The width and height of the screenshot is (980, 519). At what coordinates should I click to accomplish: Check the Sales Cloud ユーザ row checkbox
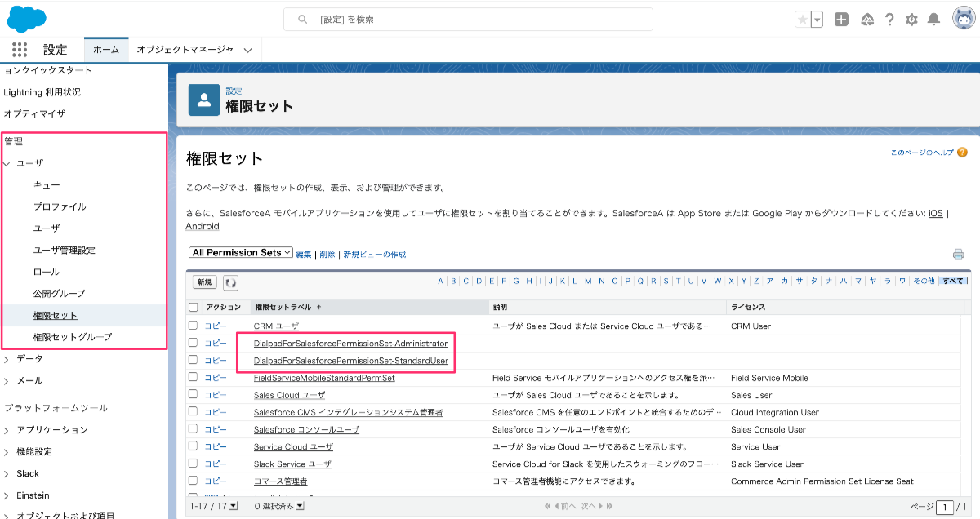pos(194,394)
